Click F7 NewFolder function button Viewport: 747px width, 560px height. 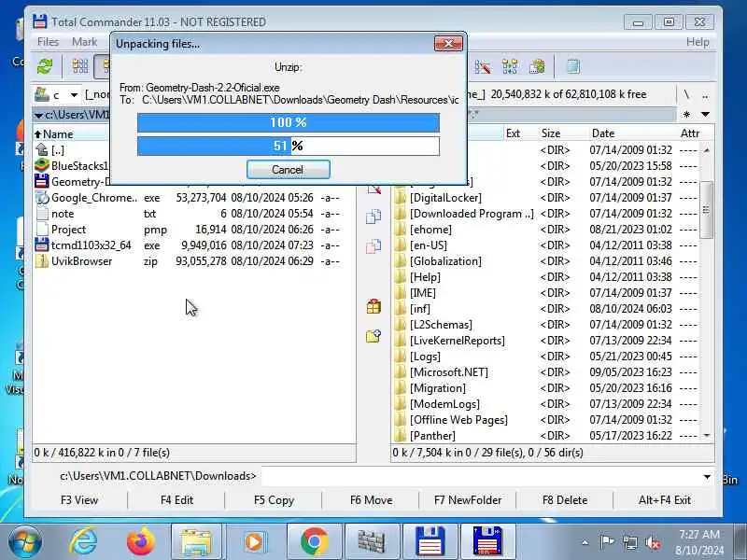pyautogui.click(x=468, y=500)
